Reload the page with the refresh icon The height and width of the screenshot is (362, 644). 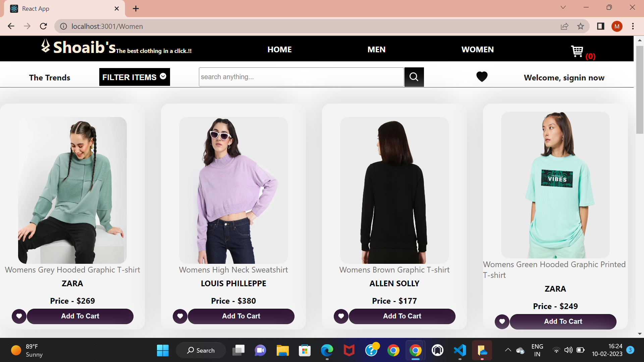(43, 26)
